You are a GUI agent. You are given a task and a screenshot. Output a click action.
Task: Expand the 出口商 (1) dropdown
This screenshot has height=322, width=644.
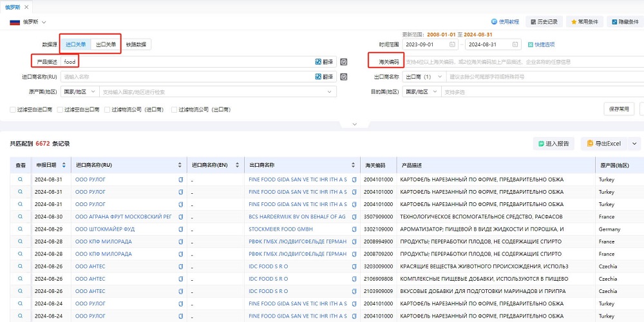(424, 77)
